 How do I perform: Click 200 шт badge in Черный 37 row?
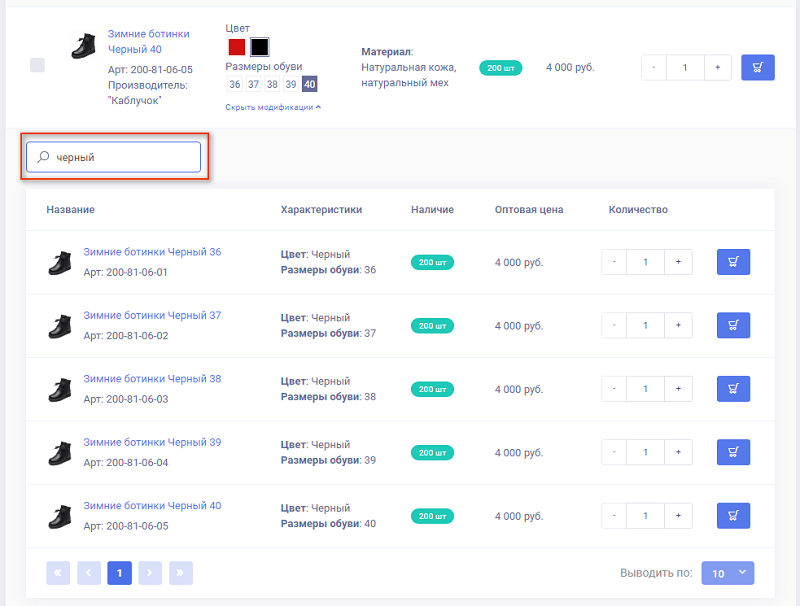[432, 325]
